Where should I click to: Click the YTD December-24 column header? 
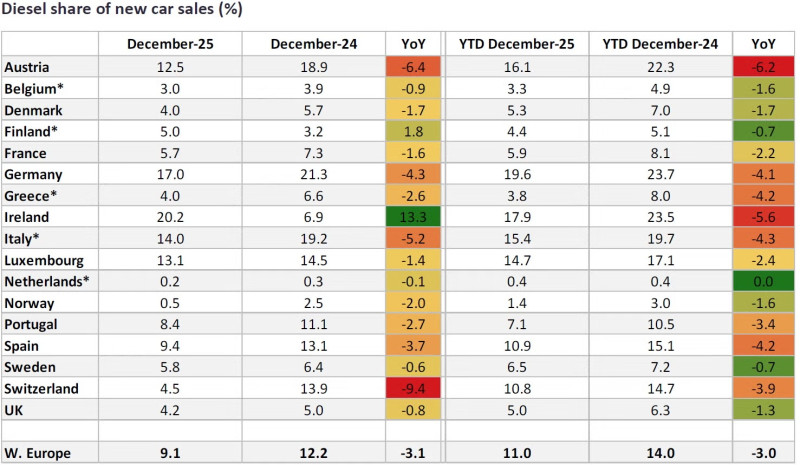click(x=659, y=44)
